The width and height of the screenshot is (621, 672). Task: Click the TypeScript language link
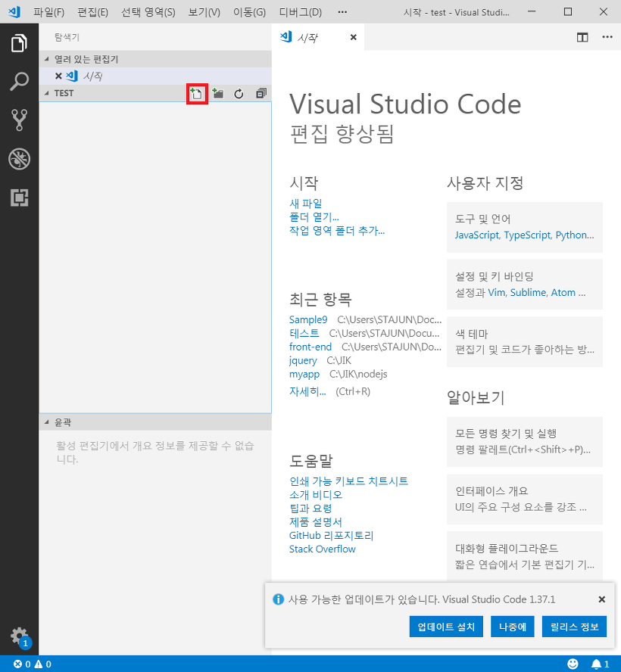tap(527, 235)
